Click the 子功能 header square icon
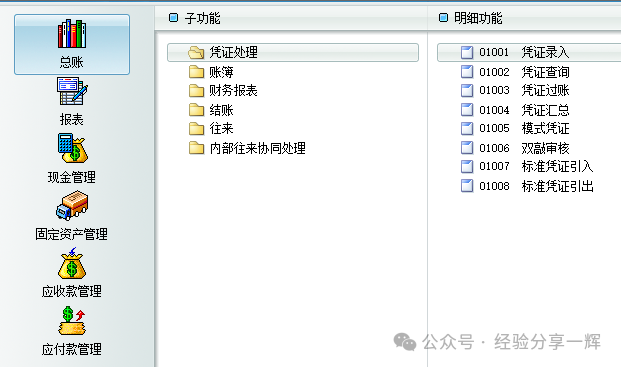This screenshot has width=621, height=367. [173, 18]
